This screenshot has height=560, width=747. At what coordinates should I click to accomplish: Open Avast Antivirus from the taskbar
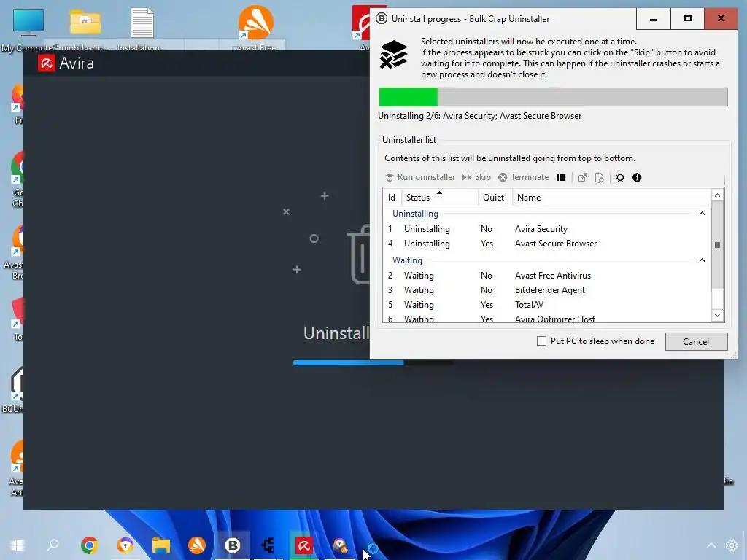pyautogui.click(x=197, y=545)
